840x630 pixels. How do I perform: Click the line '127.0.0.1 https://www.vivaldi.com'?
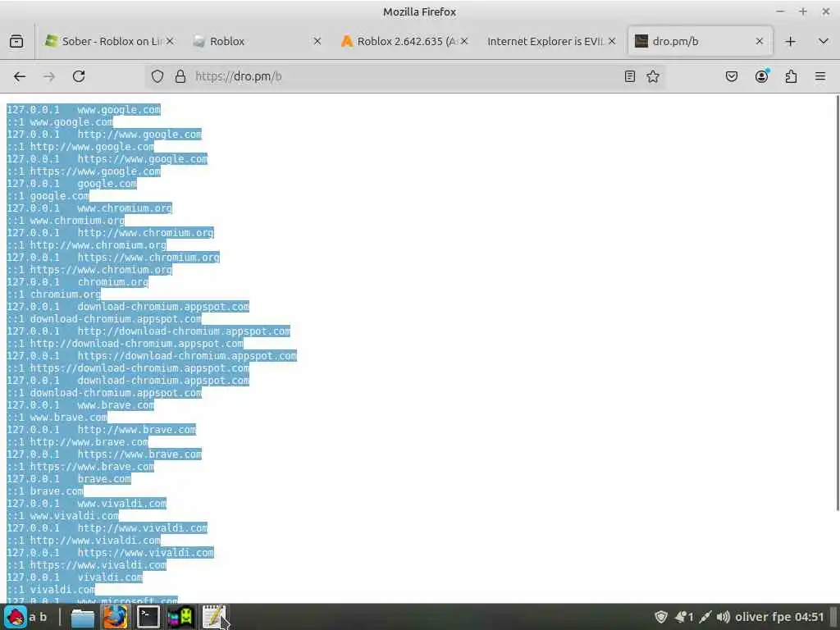point(111,553)
